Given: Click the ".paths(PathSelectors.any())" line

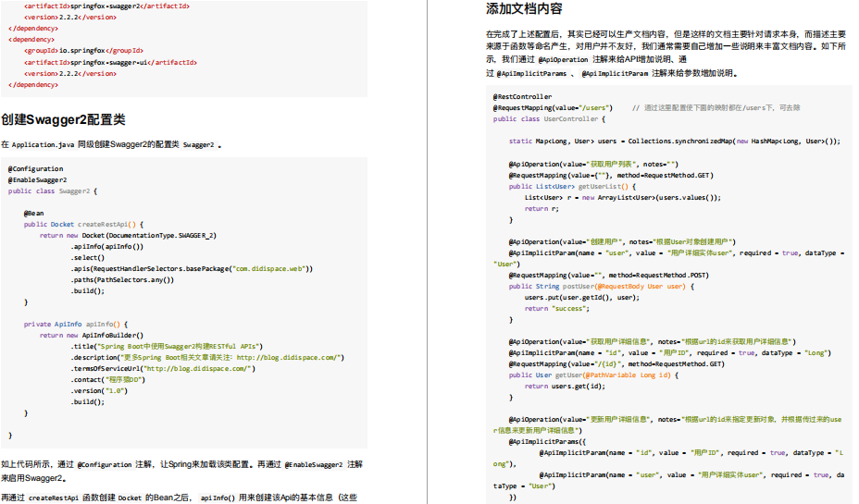Looking at the screenshot, I should point(122,279).
